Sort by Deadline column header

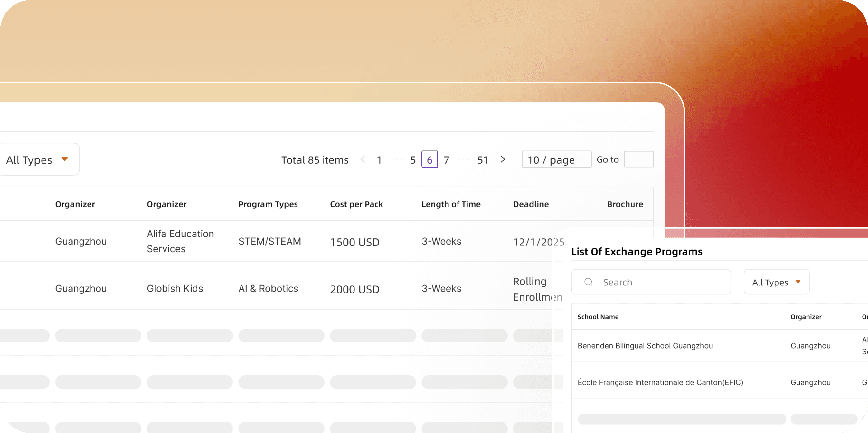pyautogui.click(x=531, y=204)
